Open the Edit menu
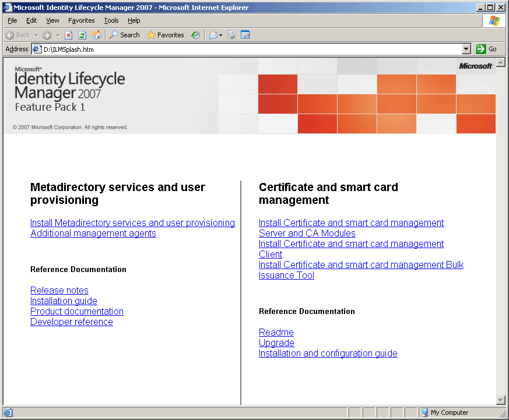Screen dimensions: 509x420 (x=31, y=20)
